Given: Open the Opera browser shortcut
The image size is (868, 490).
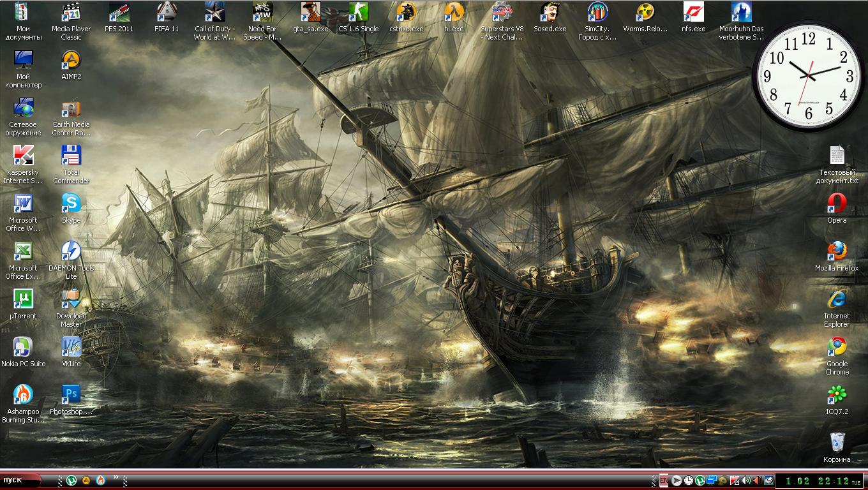Looking at the screenshot, I should tap(837, 204).
